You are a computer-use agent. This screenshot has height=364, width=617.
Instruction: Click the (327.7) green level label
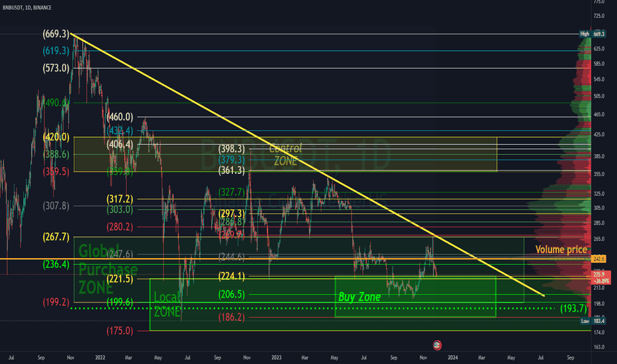pyautogui.click(x=232, y=192)
